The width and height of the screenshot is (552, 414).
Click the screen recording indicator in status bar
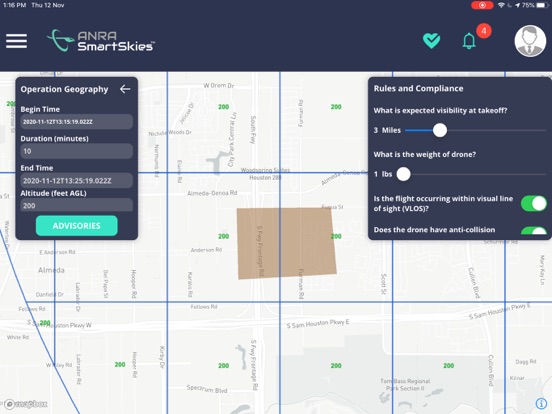pyautogui.click(x=482, y=5)
